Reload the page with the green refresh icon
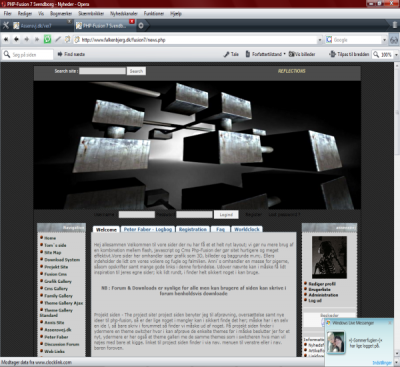Image resolution: width=400 pixels, height=367 pixels. [47, 39]
